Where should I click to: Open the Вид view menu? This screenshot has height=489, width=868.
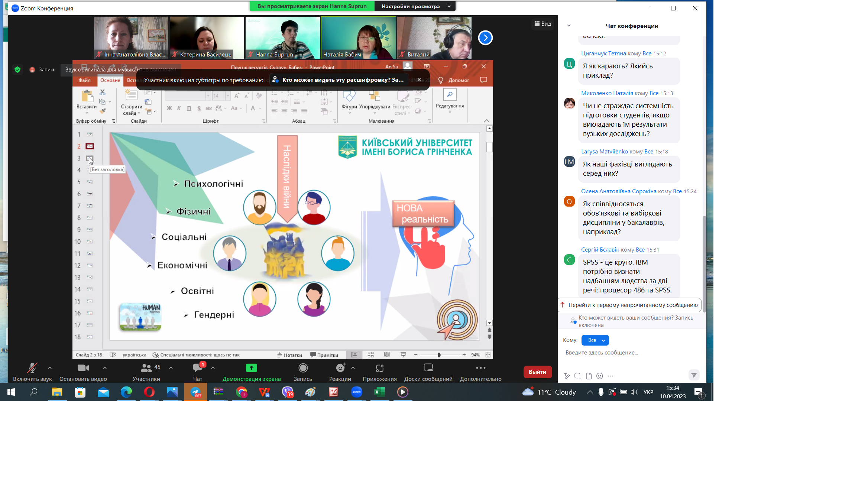(x=542, y=24)
